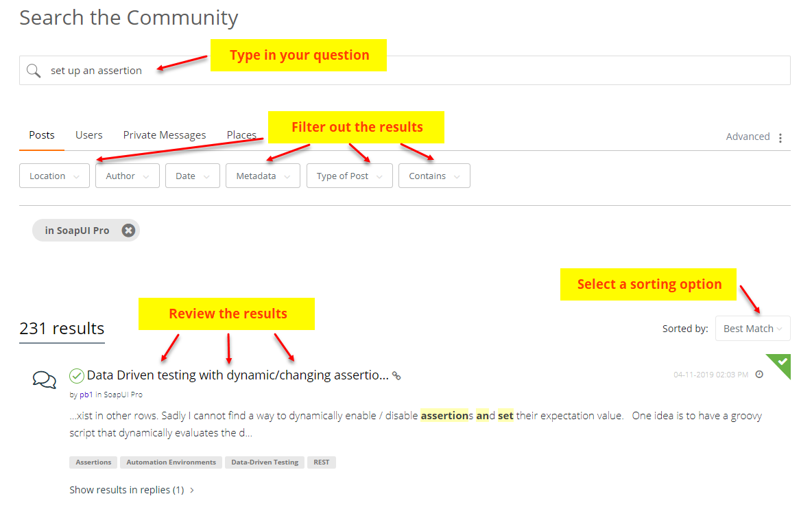Open the Metadata filter dropdown
The image size is (812, 505).
click(x=263, y=176)
